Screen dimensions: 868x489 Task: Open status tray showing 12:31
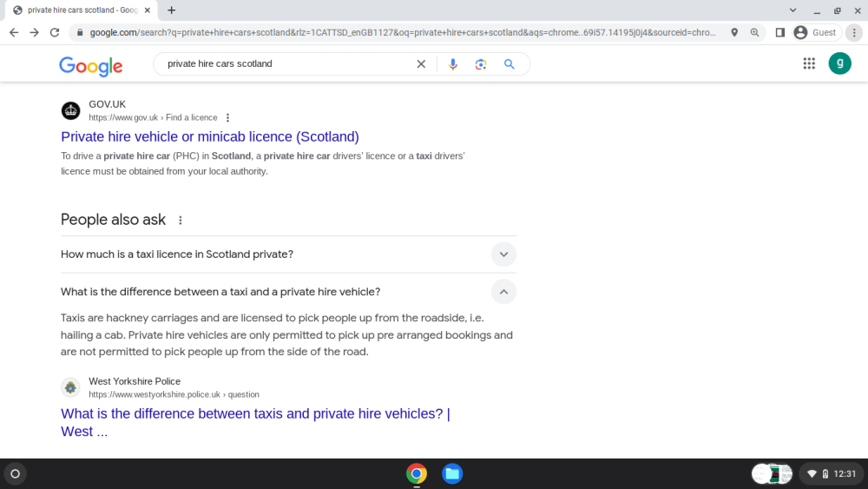[832, 474]
